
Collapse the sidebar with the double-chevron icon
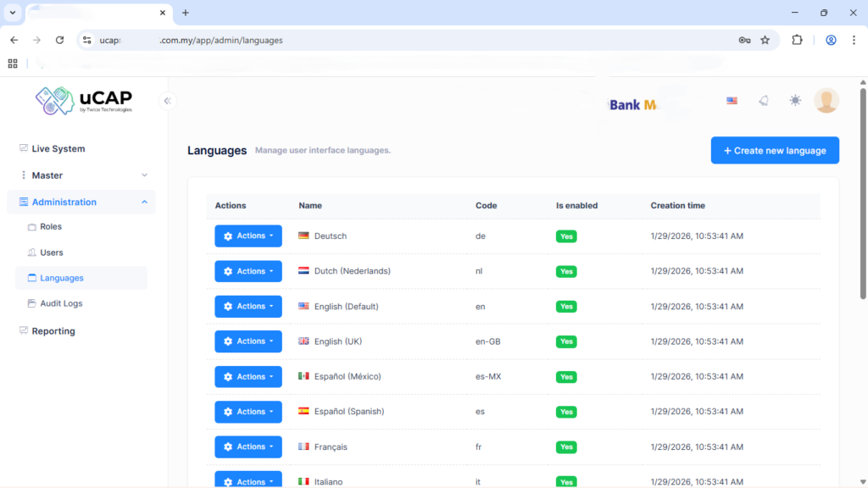click(x=167, y=101)
